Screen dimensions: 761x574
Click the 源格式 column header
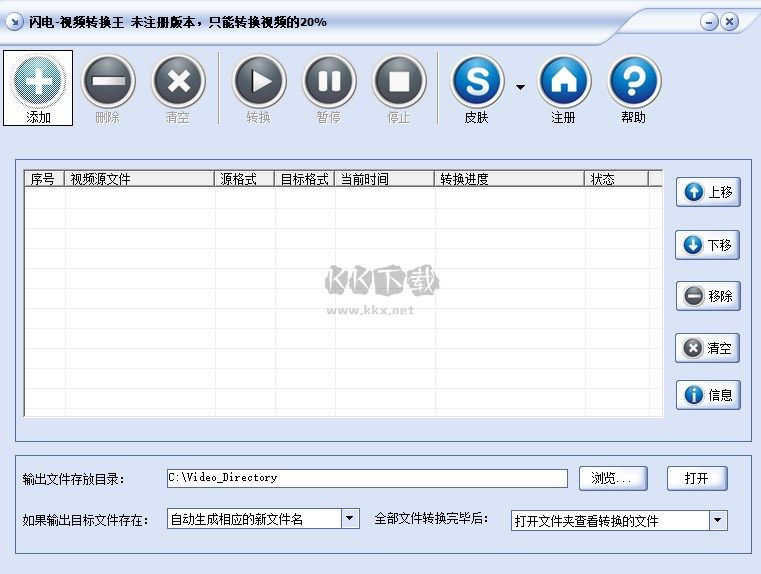(245, 179)
